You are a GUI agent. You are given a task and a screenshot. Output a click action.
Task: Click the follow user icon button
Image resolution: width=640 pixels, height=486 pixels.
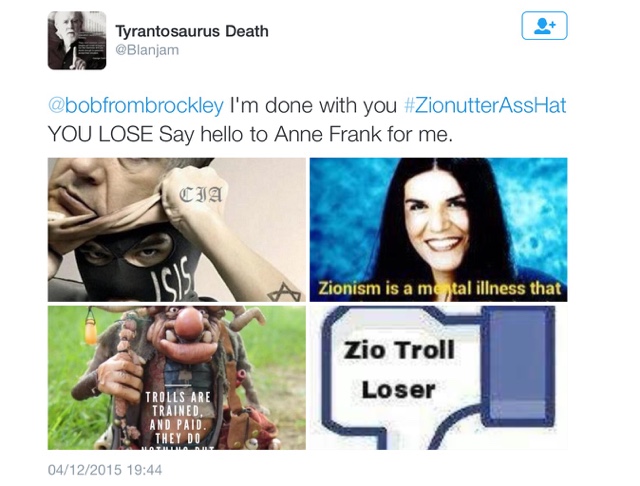(544, 26)
